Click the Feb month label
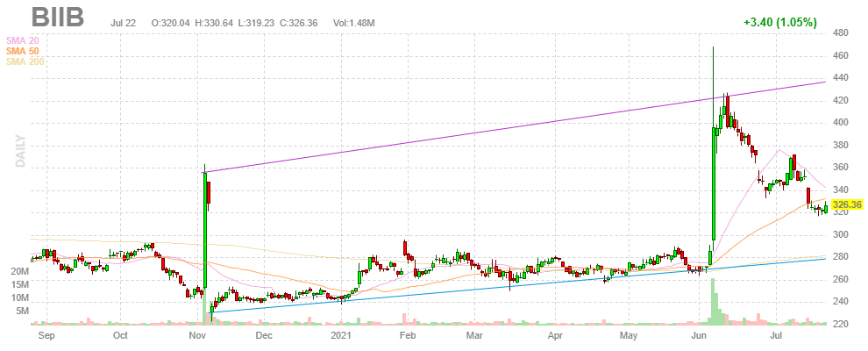 (408, 335)
